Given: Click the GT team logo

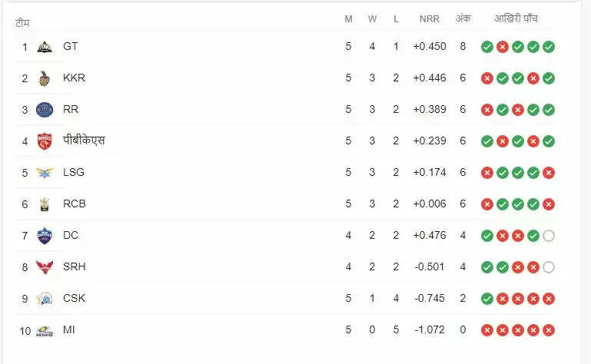Looking at the screenshot, I should click(x=45, y=46).
